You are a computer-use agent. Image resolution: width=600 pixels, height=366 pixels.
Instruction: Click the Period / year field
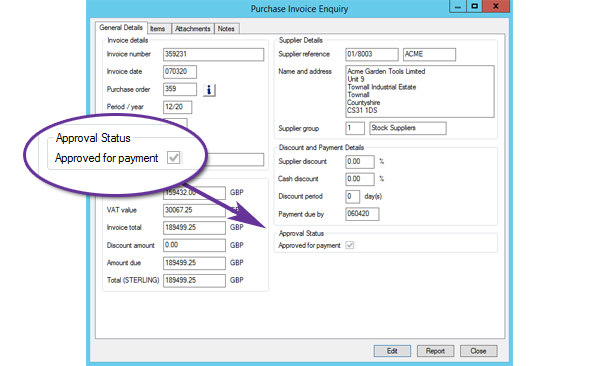tap(178, 107)
